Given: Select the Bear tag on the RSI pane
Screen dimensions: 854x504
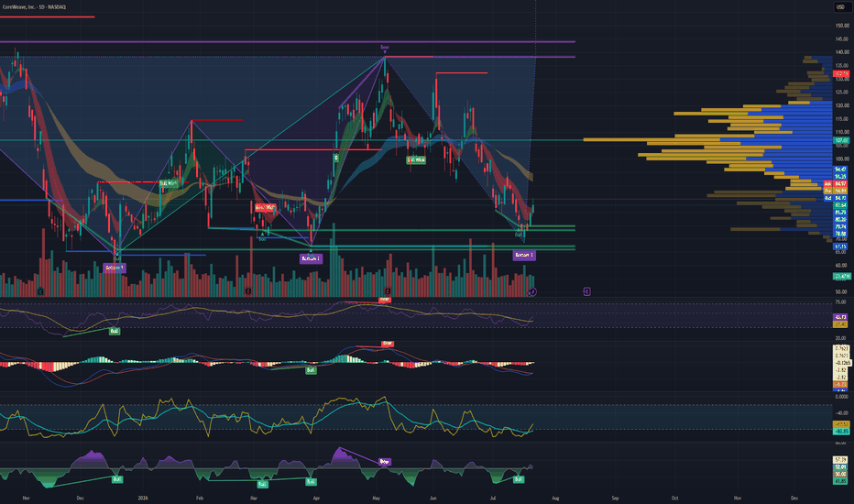Looking at the screenshot, I should click(x=385, y=300).
